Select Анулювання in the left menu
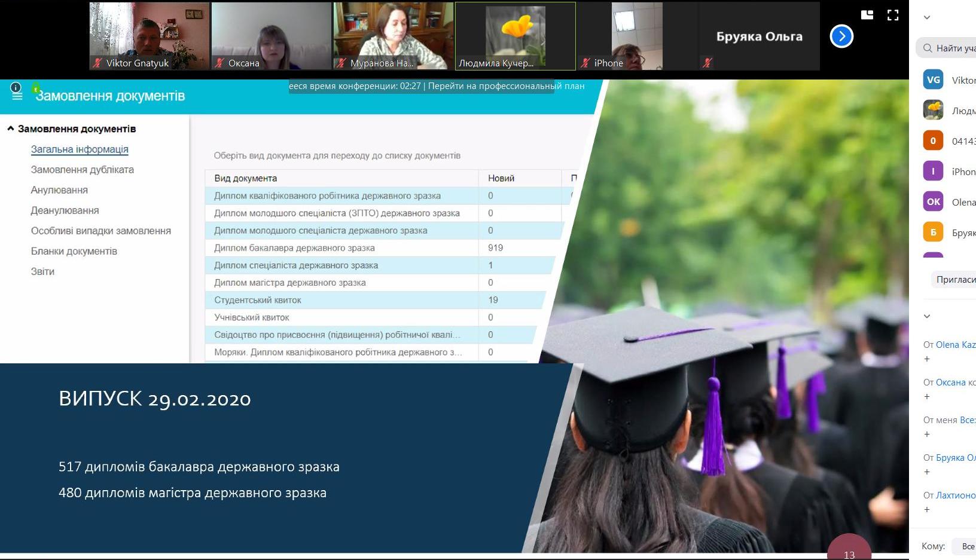The width and height of the screenshot is (976, 560). tap(59, 190)
